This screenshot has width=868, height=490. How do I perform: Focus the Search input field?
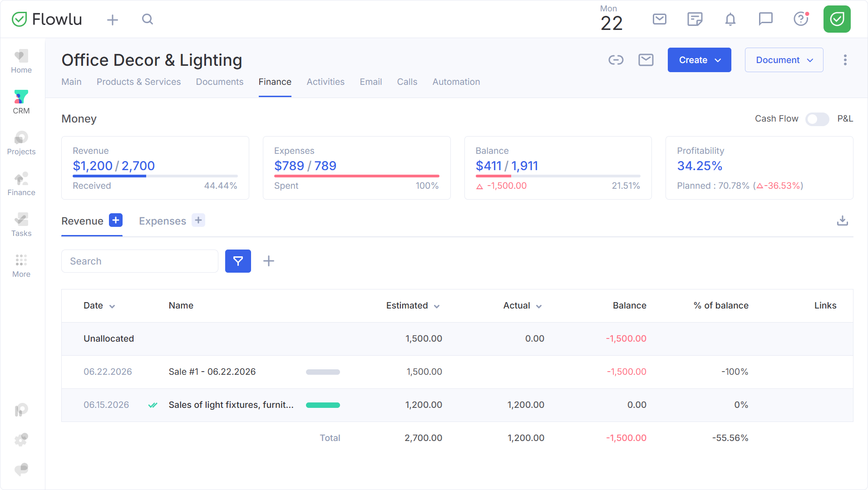[140, 261]
